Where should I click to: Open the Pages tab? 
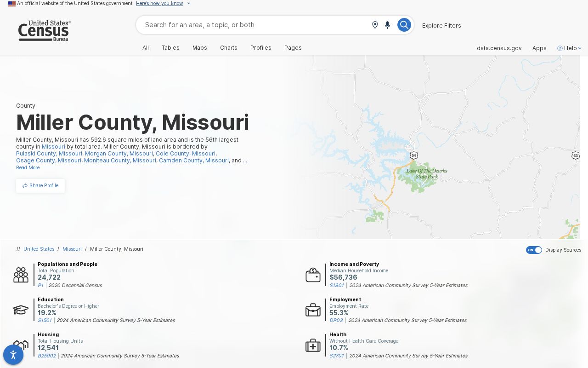293,48
